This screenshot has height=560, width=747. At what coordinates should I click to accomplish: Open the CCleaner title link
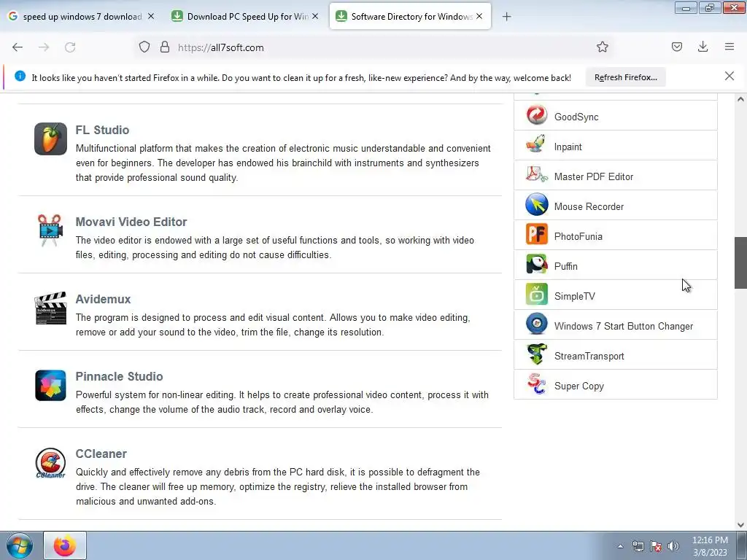coord(101,454)
